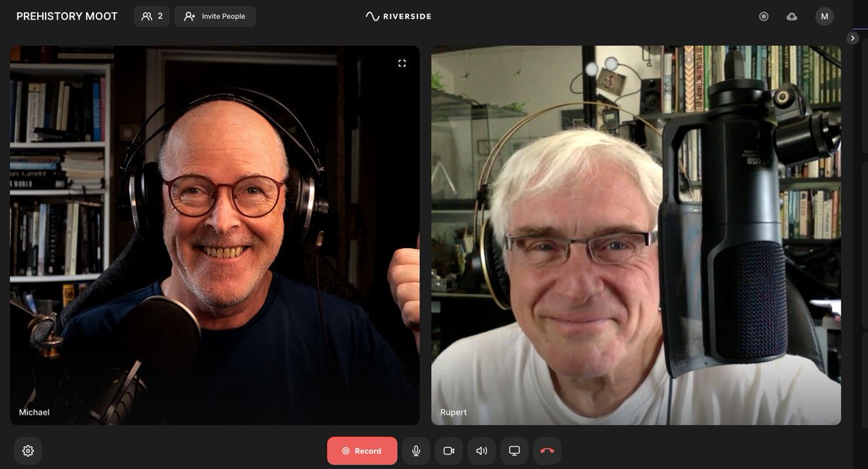Click the PREHISTORY MOOT studio title
Viewport: 868px width, 469px height.
point(67,15)
